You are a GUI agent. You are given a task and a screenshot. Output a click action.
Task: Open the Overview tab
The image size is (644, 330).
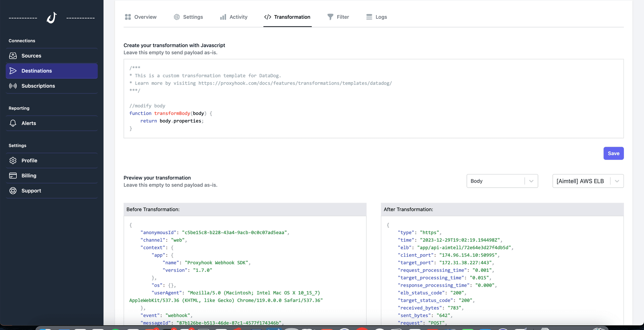pos(141,17)
